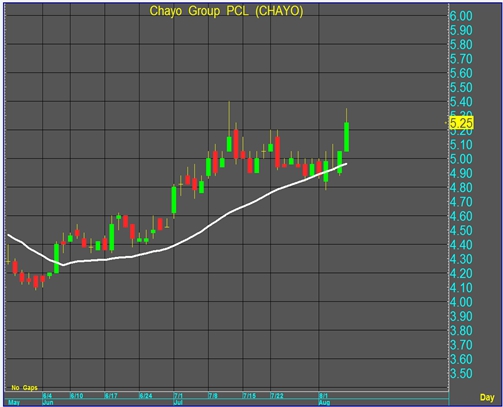Click the 8/1 date label
This screenshot has height=407, width=503.
point(323,396)
